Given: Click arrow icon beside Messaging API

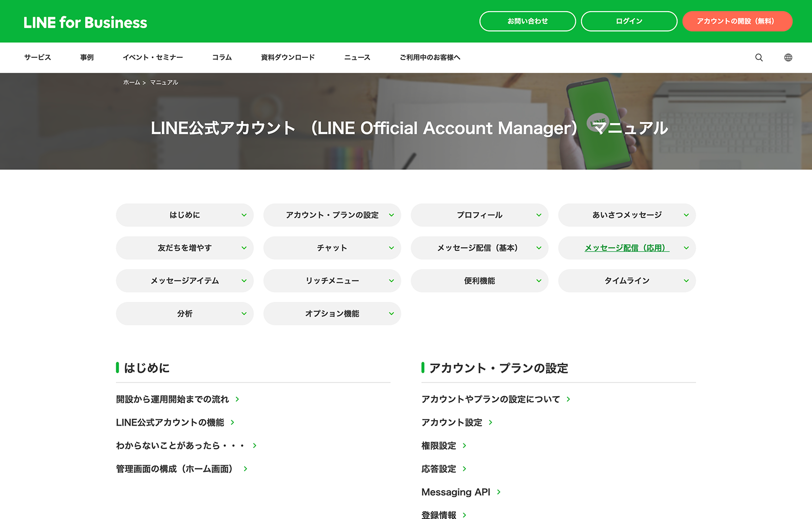Looking at the screenshot, I should (499, 492).
